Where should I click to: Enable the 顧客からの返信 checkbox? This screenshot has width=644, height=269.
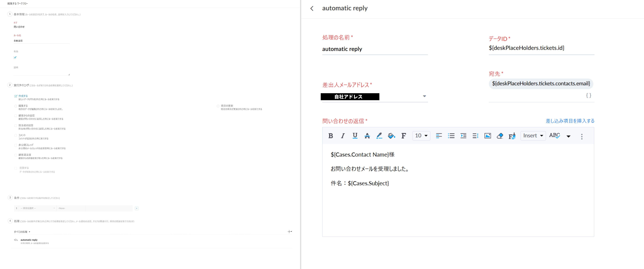pyautogui.click(x=16, y=116)
